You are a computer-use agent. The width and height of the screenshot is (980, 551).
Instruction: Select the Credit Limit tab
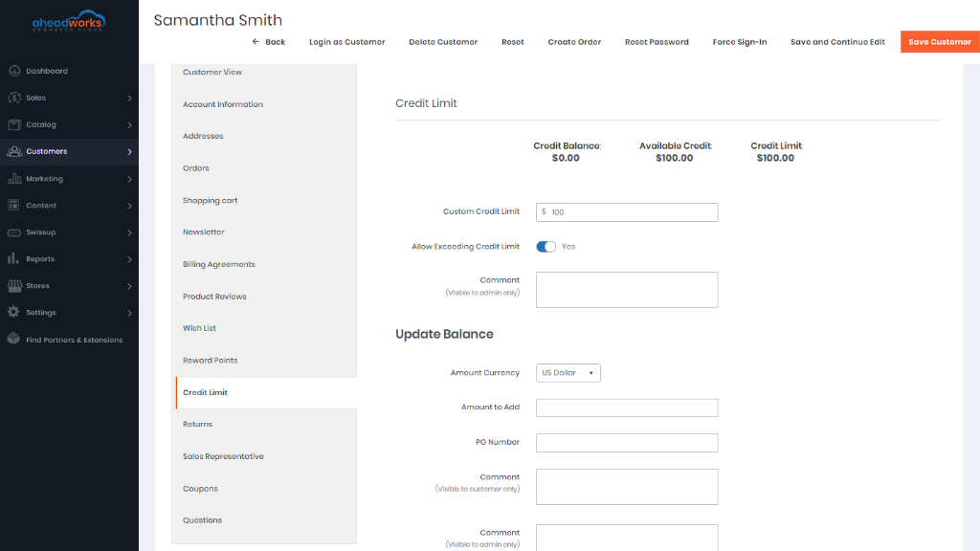coord(266,393)
